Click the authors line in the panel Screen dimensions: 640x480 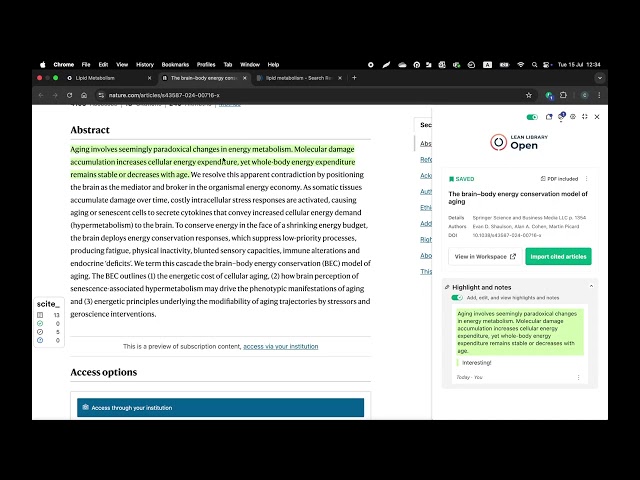(x=526, y=226)
